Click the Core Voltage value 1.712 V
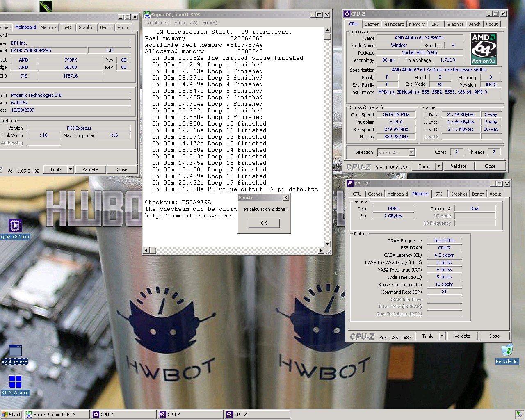This screenshot has width=525, height=420. (448, 60)
